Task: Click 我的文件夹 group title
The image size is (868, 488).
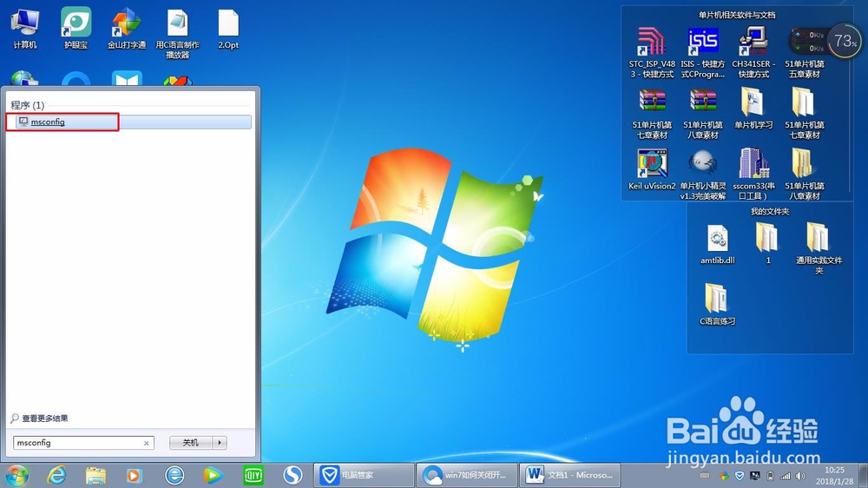Action: [769, 212]
